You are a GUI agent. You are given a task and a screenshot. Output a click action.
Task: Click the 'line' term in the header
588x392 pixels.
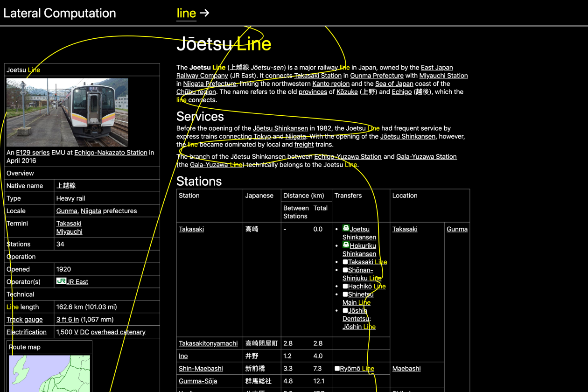(x=186, y=13)
